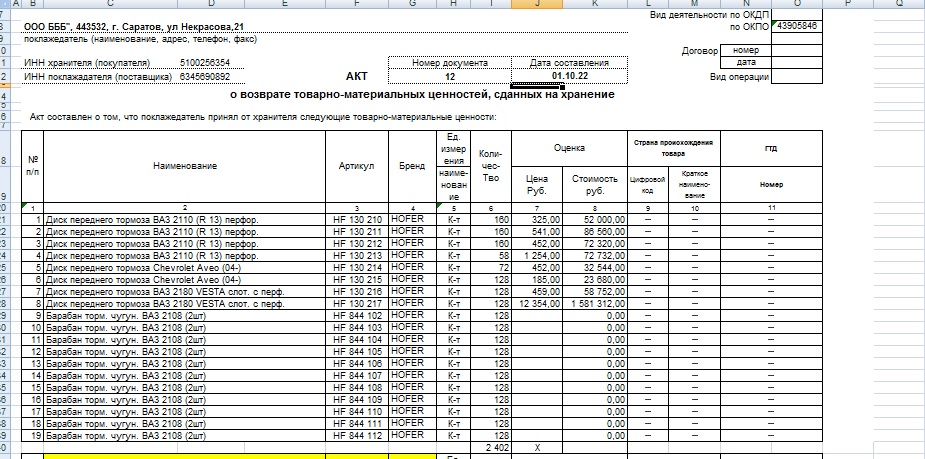
Task: Select article cell HF 844 107
Action: tap(357, 376)
